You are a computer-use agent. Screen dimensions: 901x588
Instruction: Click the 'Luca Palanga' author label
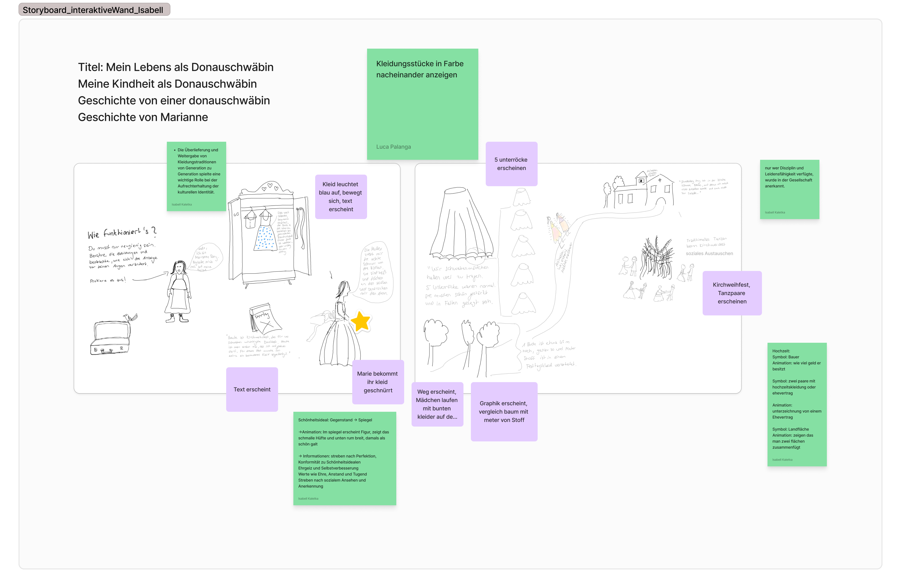click(x=393, y=147)
